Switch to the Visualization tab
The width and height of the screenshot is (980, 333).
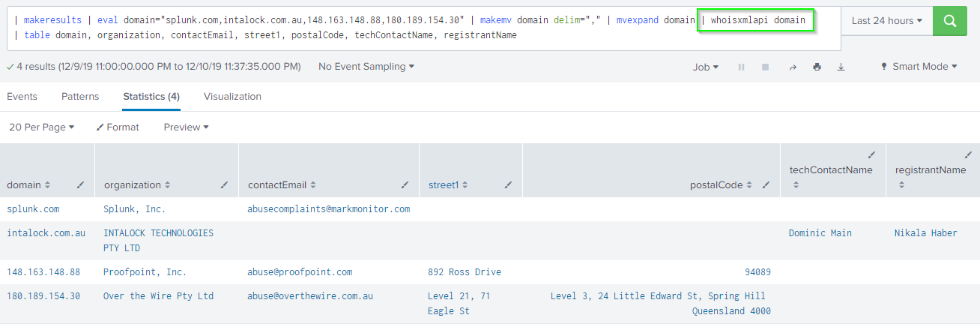[x=232, y=97]
